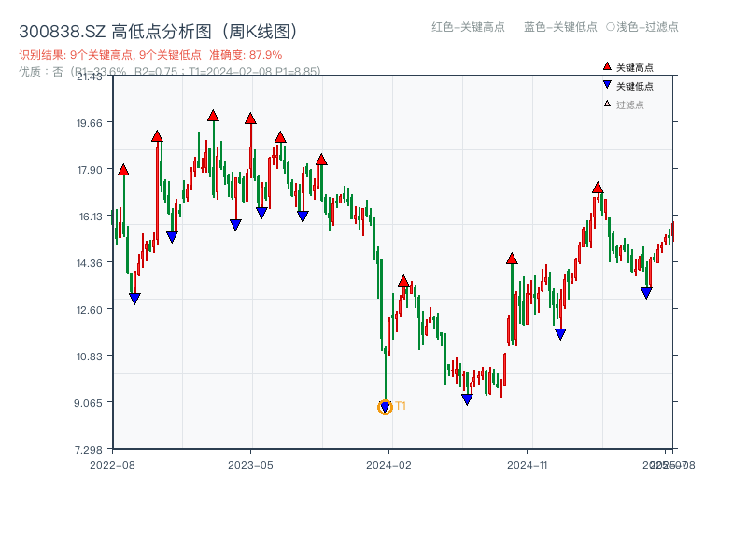Click the leftmost red key-high triangle
Image resolution: width=747 pixels, height=560 pixels.
[x=123, y=170]
